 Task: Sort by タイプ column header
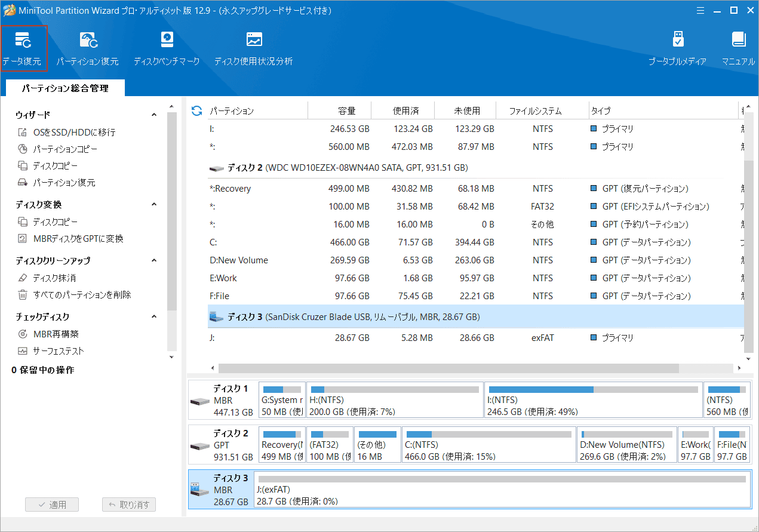pos(663,111)
